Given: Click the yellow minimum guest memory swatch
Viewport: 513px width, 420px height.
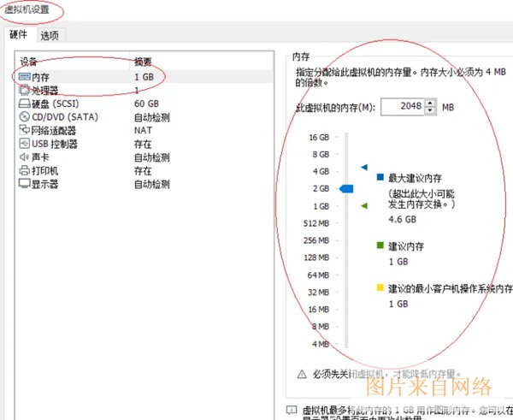Looking at the screenshot, I should [x=380, y=287].
